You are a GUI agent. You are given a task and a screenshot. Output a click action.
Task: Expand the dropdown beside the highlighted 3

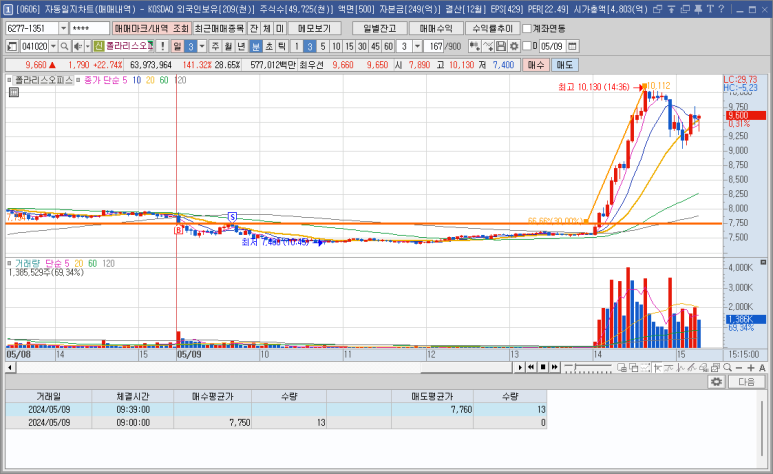click(202, 46)
